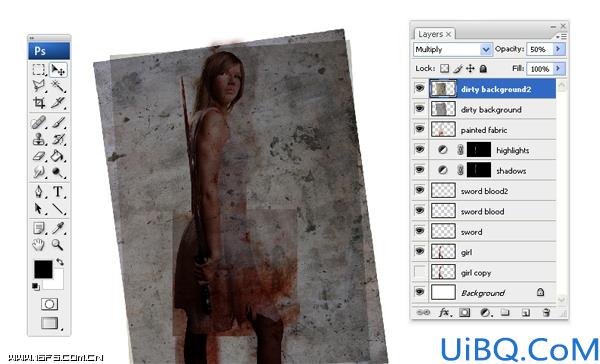
Task: Select the Clone Stamp tool
Action: pos(39,139)
